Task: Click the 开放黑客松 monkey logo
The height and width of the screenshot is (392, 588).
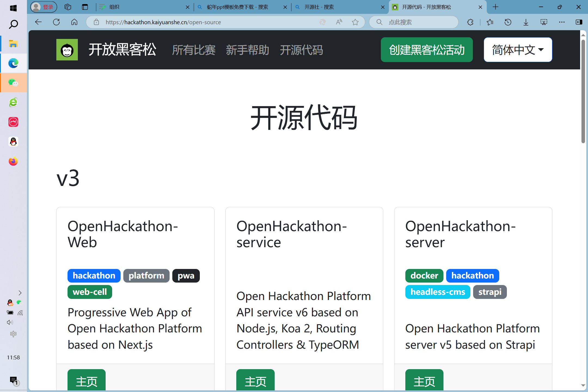Action: point(67,50)
